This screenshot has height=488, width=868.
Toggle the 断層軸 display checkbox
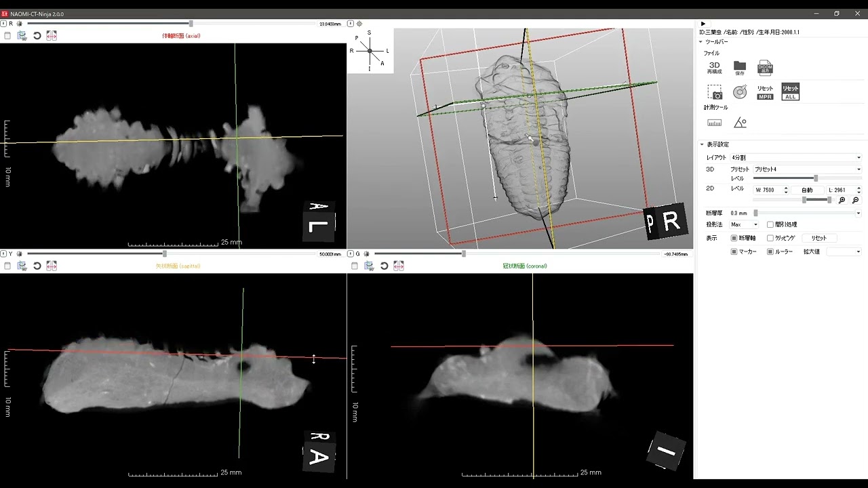(x=734, y=238)
